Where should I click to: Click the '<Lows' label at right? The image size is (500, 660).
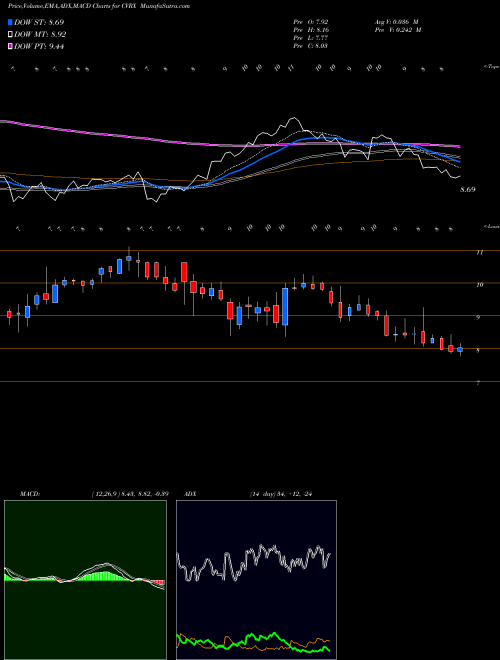point(492,226)
